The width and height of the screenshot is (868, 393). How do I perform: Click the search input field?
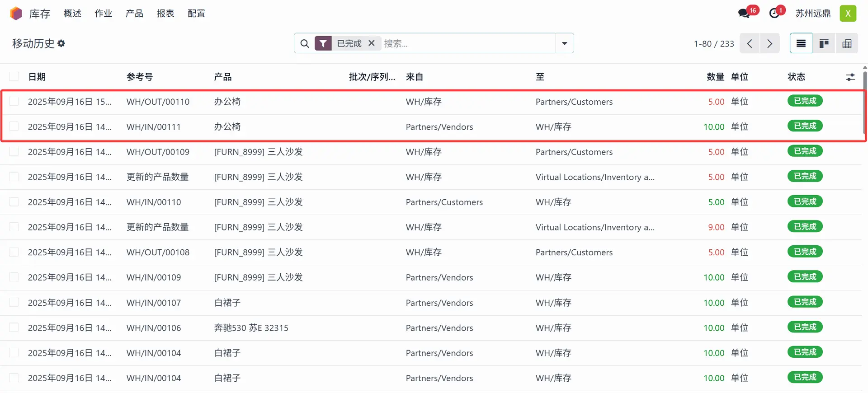[466, 43]
